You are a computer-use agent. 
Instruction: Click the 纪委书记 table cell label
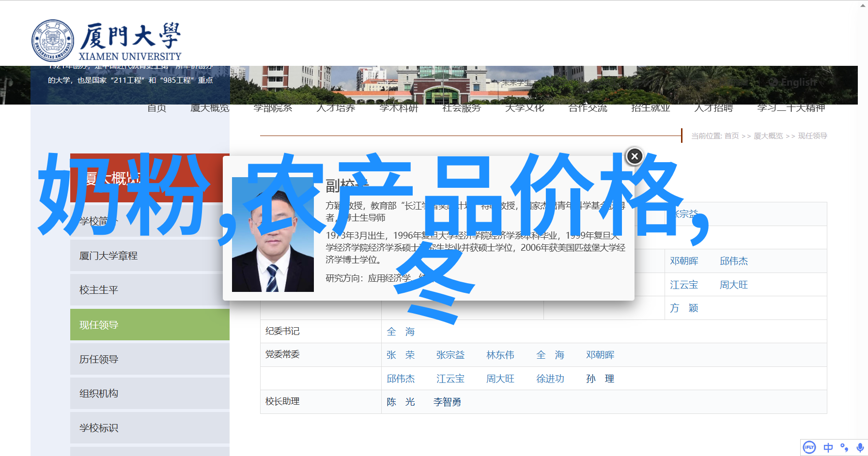coord(282,331)
